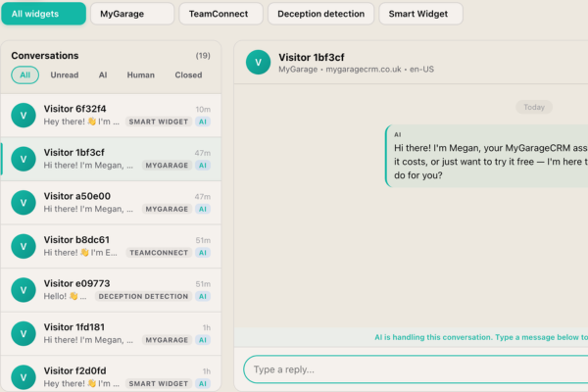Click the avatar in the chat header

click(258, 63)
